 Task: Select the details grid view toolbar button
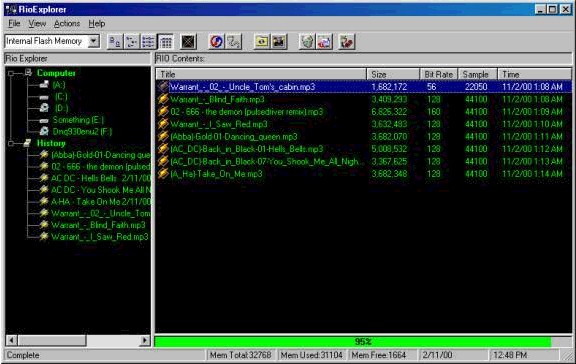[x=166, y=42]
